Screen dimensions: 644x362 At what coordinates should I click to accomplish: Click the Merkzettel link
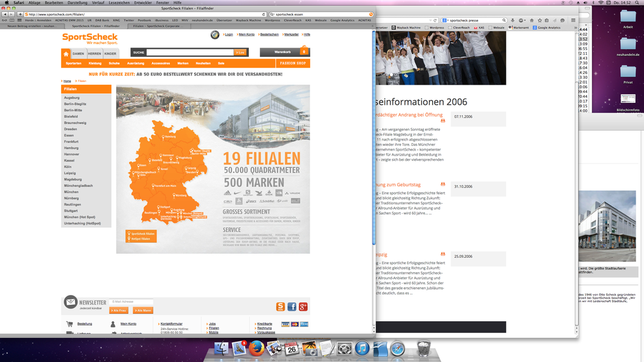click(x=291, y=35)
